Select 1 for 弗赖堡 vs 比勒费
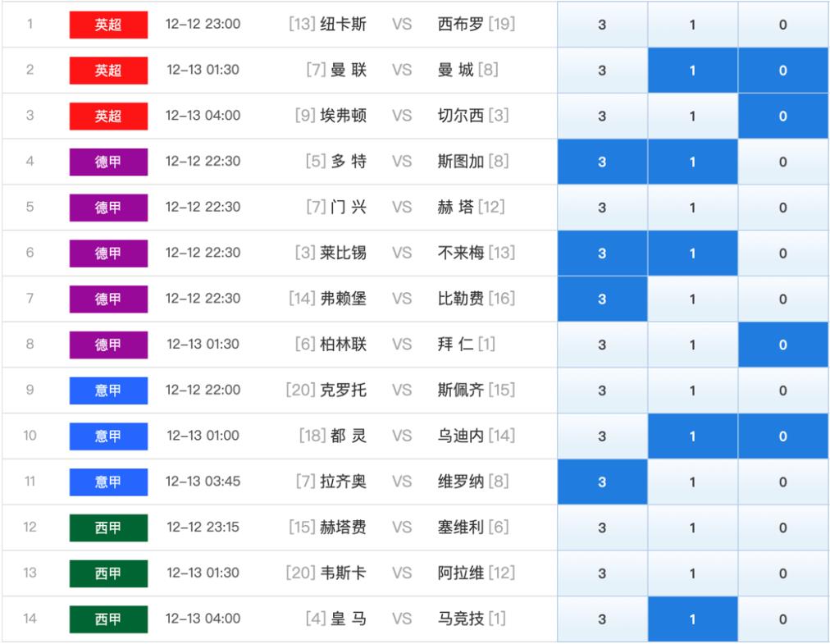The image size is (830, 644). [693, 299]
